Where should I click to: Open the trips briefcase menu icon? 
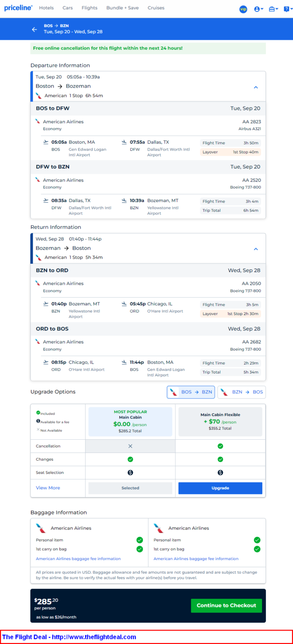coord(274,9)
